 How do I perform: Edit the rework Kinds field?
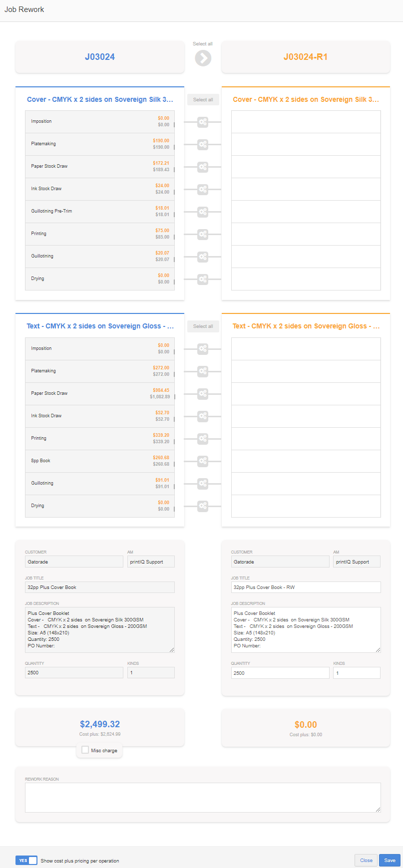[357, 673]
